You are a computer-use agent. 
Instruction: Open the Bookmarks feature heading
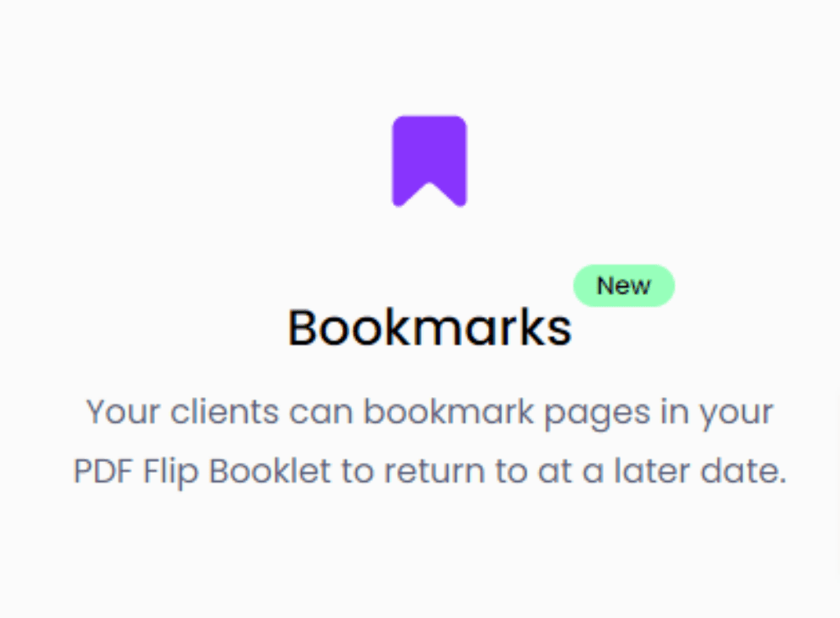pos(430,327)
